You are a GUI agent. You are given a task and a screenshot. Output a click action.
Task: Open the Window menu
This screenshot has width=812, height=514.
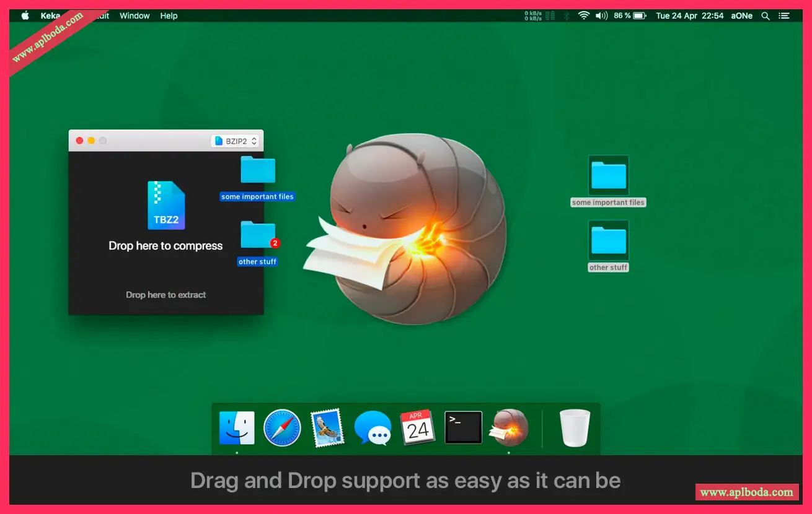(135, 16)
